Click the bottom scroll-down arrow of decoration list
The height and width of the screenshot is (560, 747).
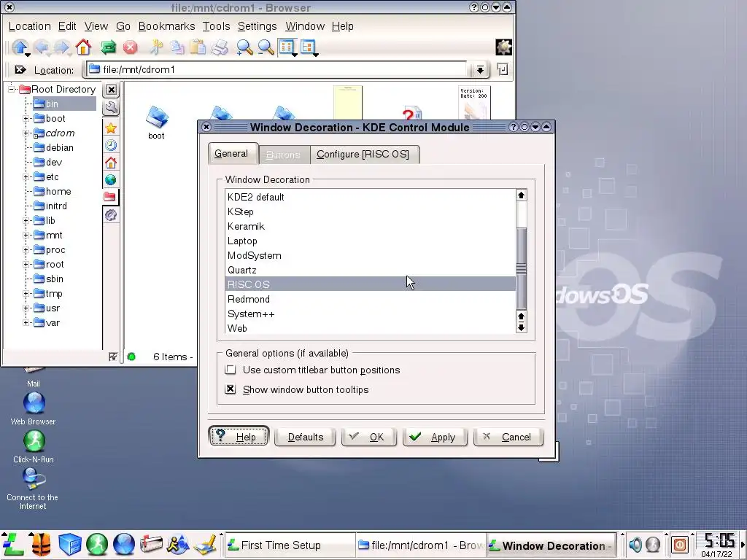click(521, 327)
